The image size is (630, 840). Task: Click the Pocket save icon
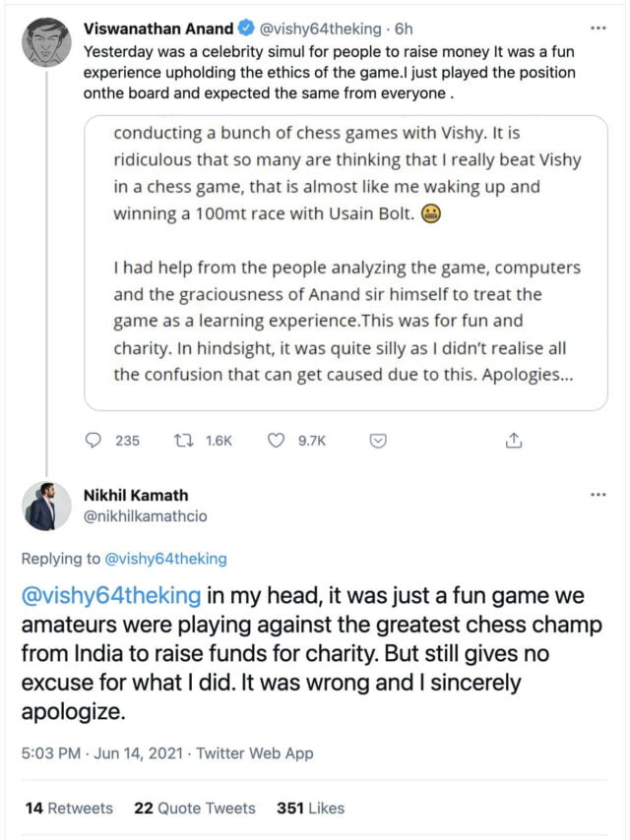coord(376,441)
